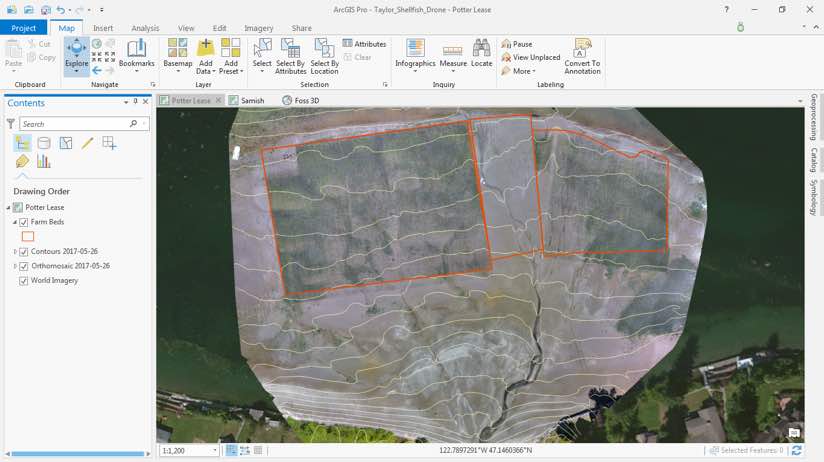This screenshot has height=462, width=824.
Task: Click Convert To Annotation
Action: pos(582,56)
